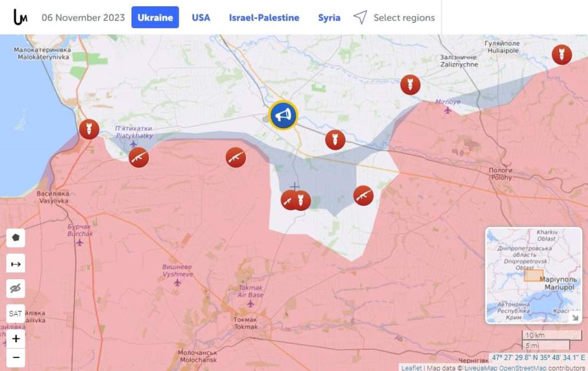Toggle the crossed-eye hide markers button
Screen dimensions: 588x371
tap(16, 288)
